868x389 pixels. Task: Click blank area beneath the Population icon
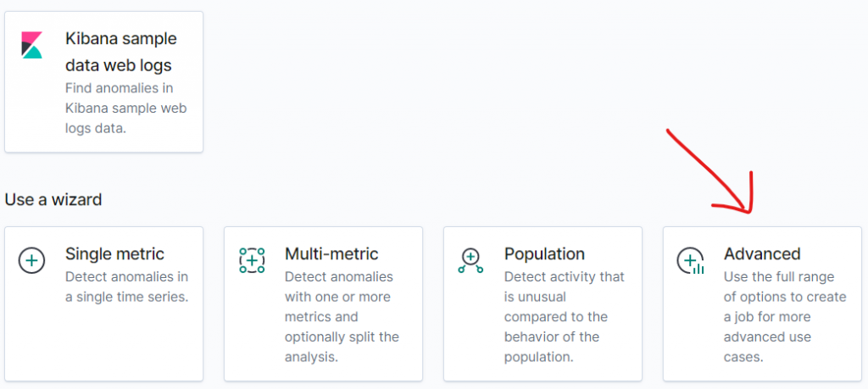coord(470,331)
